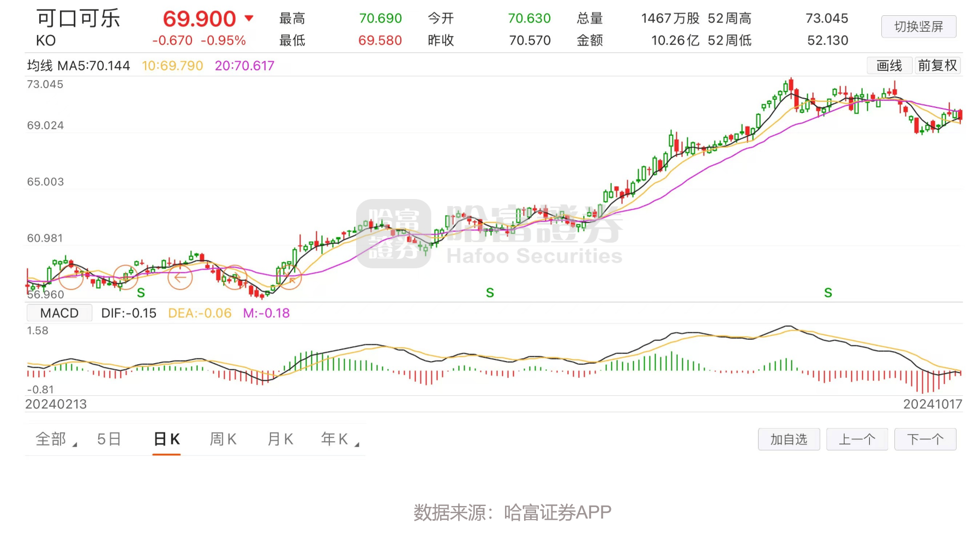
Task: Click the 20:70.617 moving average label
Action: (244, 66)
